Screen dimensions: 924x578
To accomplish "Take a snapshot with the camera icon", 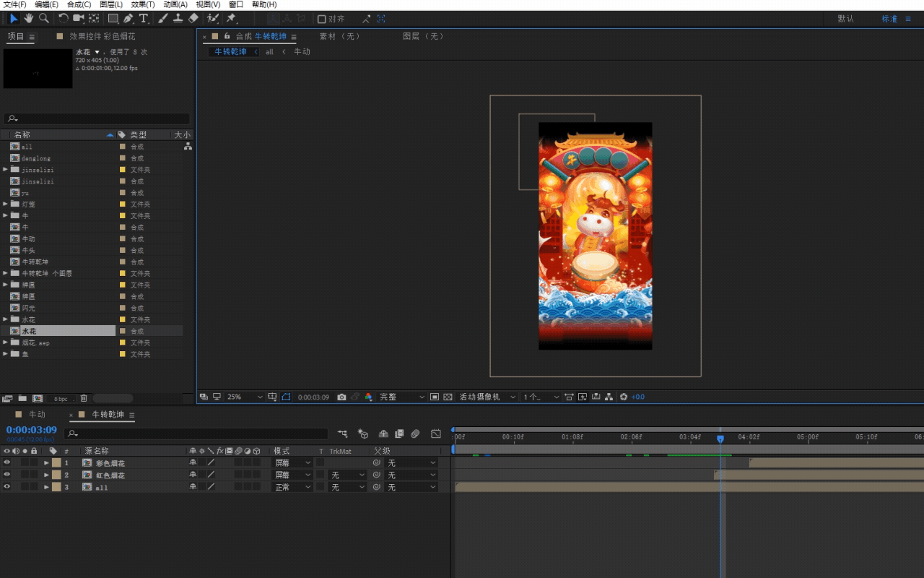I will 341,397.
